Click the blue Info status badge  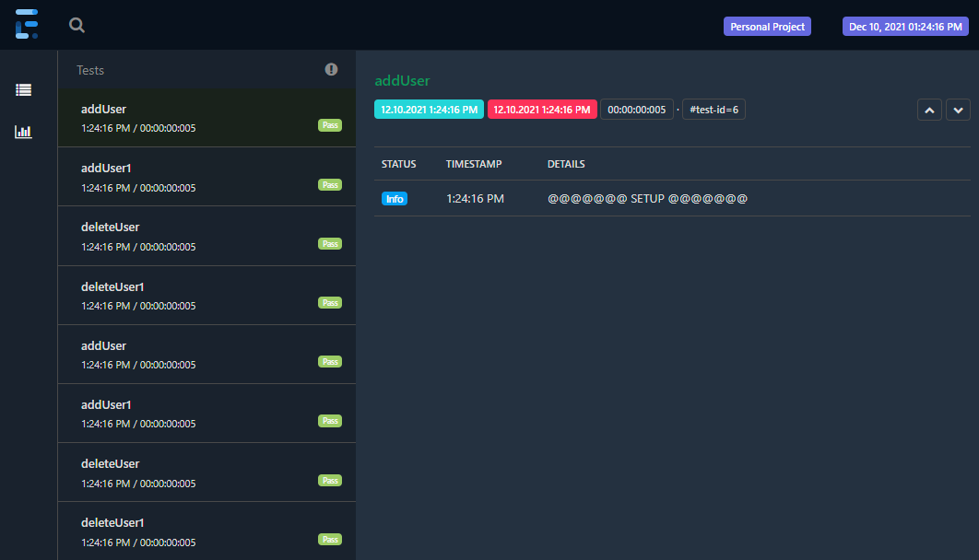(394, 199)
